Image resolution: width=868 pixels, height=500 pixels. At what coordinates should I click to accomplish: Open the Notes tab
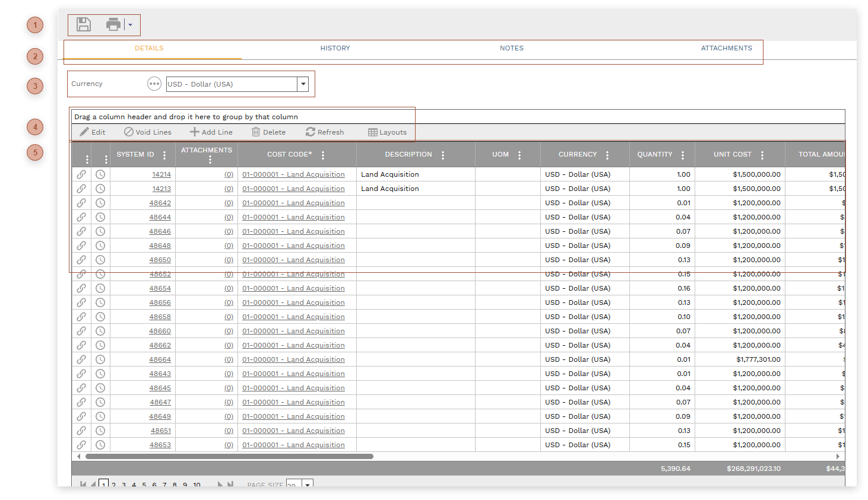[511, 49]
